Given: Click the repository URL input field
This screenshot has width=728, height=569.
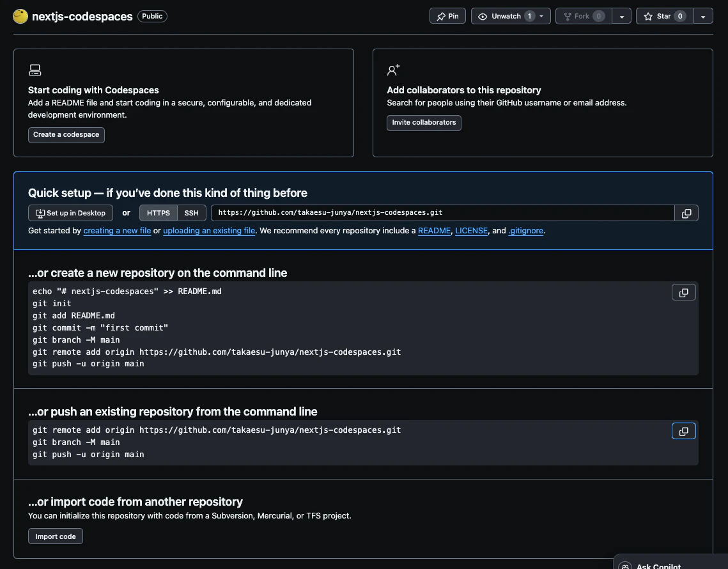Looking at the screenshot, I should (x=442, y=213).
